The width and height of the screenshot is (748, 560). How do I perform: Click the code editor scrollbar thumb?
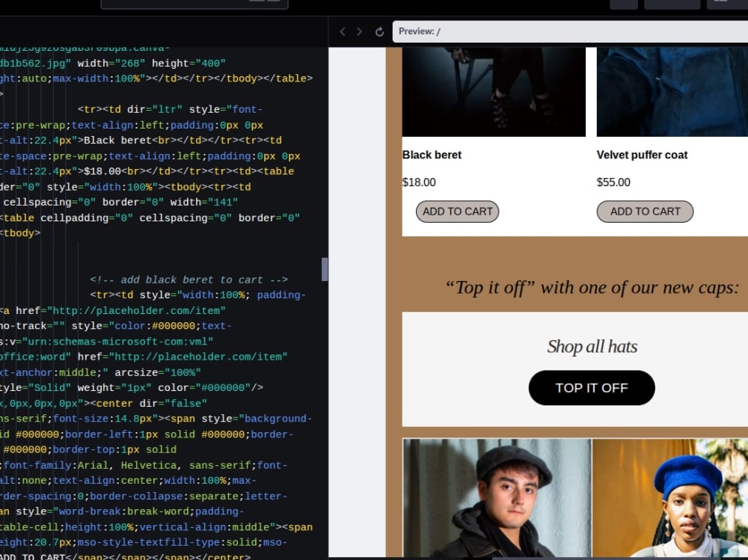(x=325, y=269)
